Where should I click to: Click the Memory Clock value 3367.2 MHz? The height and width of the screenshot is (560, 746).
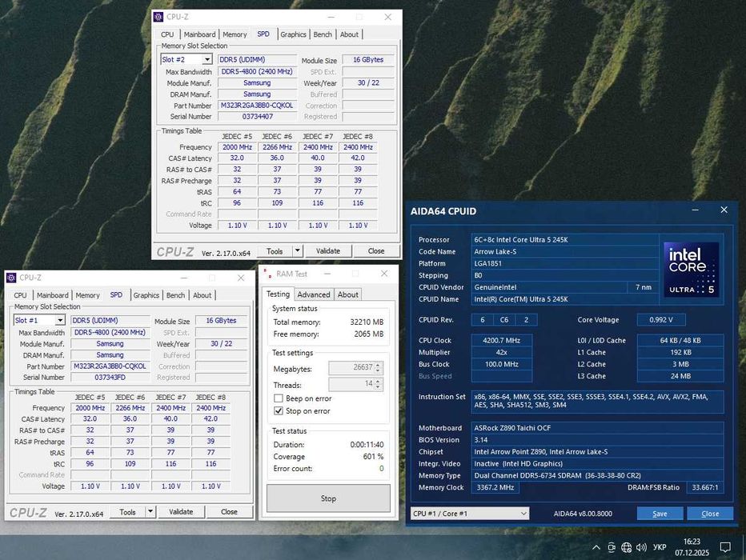[495, 487]
